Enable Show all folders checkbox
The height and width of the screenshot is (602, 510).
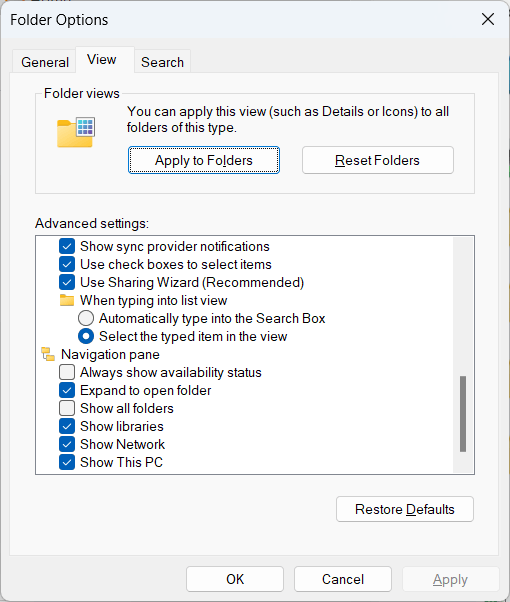click(67, 408)
